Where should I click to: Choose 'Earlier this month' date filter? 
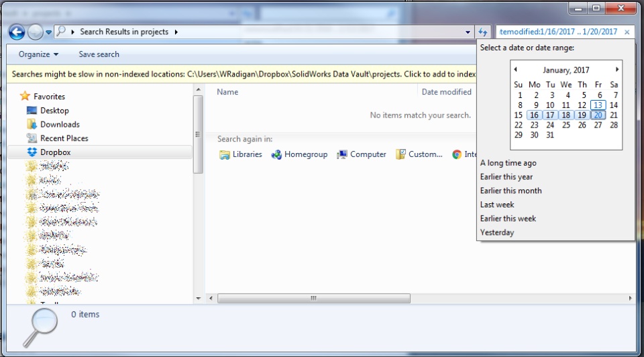[x=511, y=191]
